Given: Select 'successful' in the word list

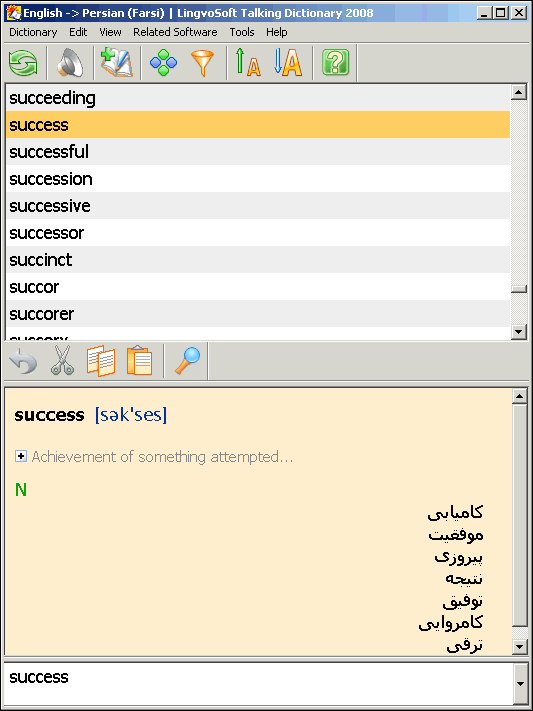Looking at the screenshot, I should coord(258,151).
